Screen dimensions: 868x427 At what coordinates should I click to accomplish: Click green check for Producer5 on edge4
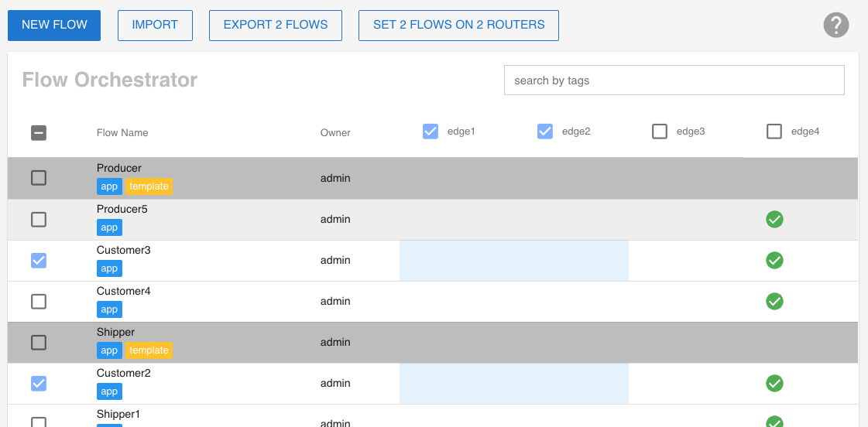pos(774,220)
